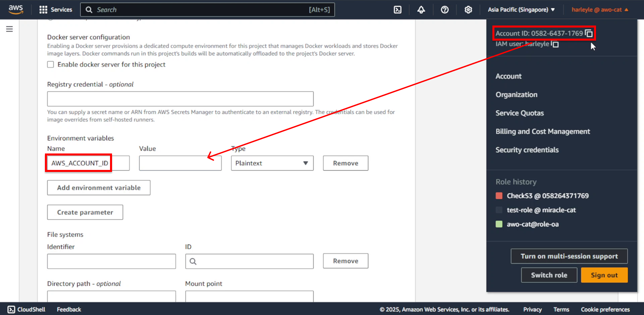Switch to awo-cat@role-oa role

(x=533, y=224)
